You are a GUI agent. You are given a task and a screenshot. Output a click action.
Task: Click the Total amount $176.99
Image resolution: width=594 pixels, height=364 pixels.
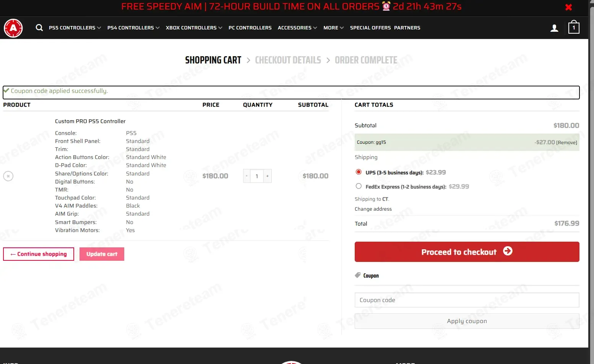tap(566, 223)
